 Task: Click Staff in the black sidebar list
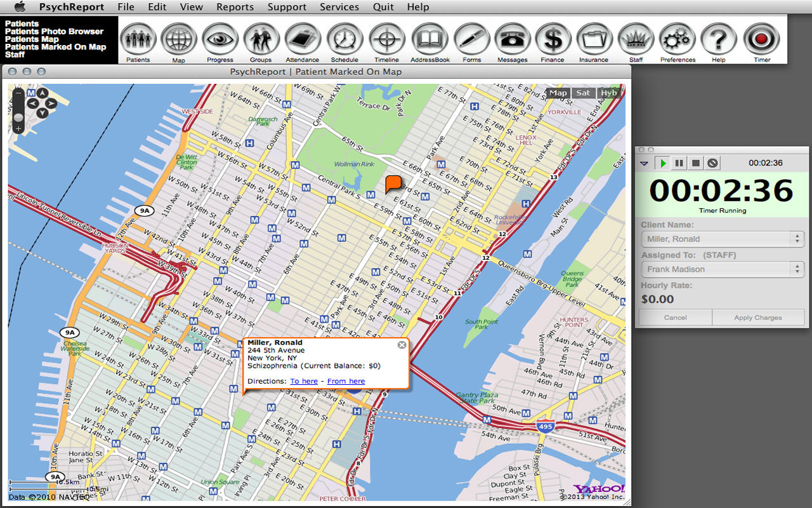[x=15, y=55]
